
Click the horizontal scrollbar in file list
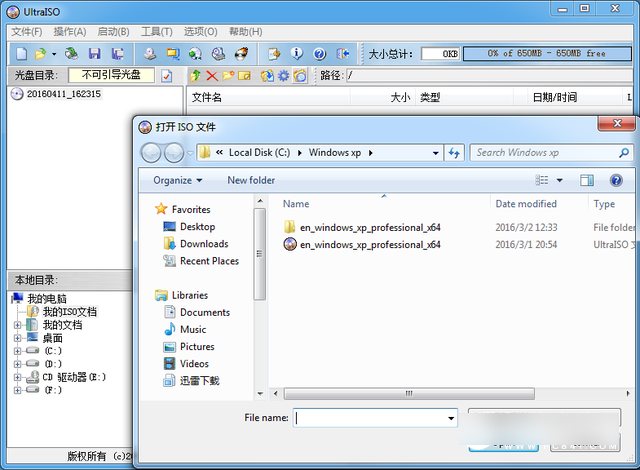[409, 394]
